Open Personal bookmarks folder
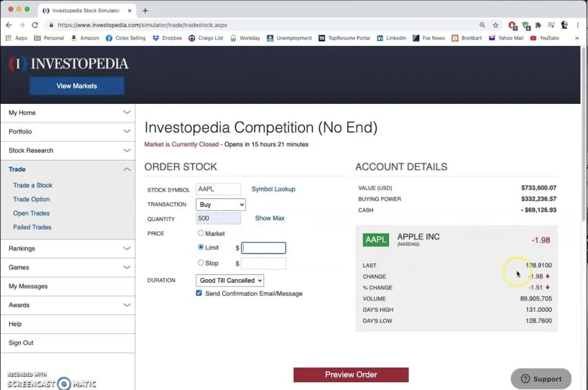This screenshot has width=588, height=390. coord(49,38)
